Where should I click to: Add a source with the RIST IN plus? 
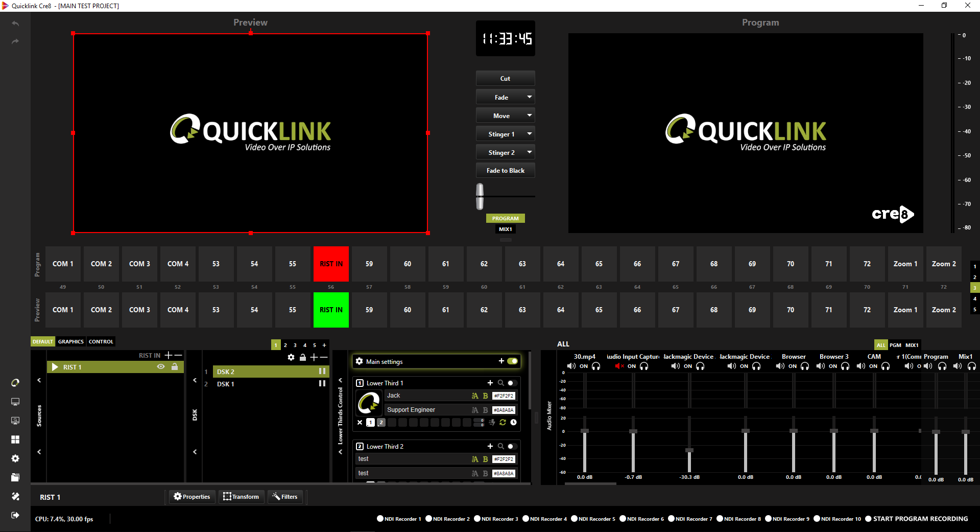pos(169,355)
